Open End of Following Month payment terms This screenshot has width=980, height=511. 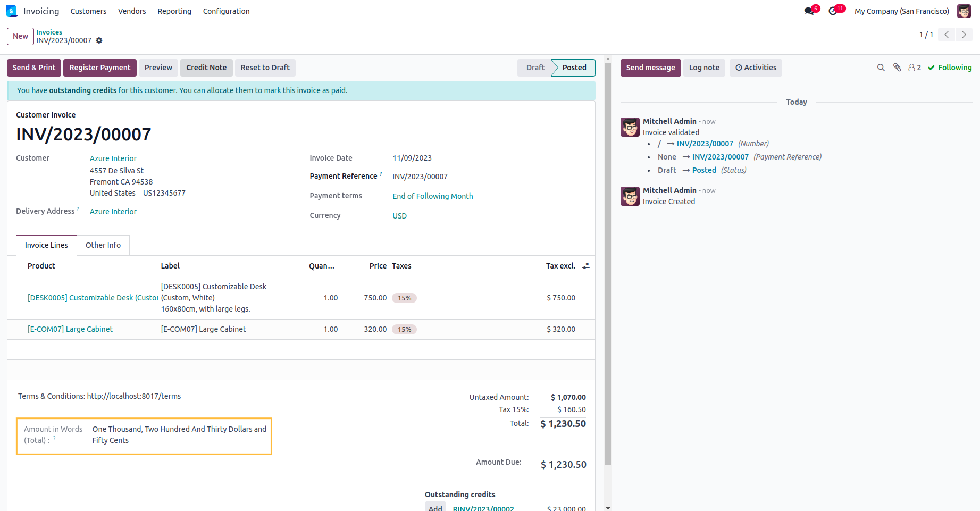coord(433,196)
